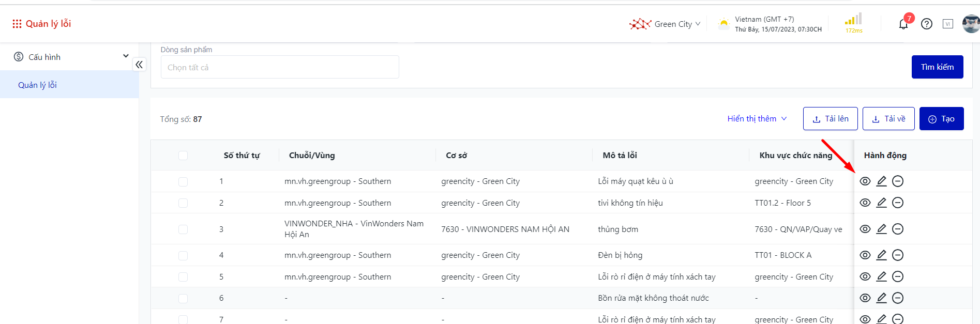Check the checkbox for row 2
980x324 pixels.
183,203
